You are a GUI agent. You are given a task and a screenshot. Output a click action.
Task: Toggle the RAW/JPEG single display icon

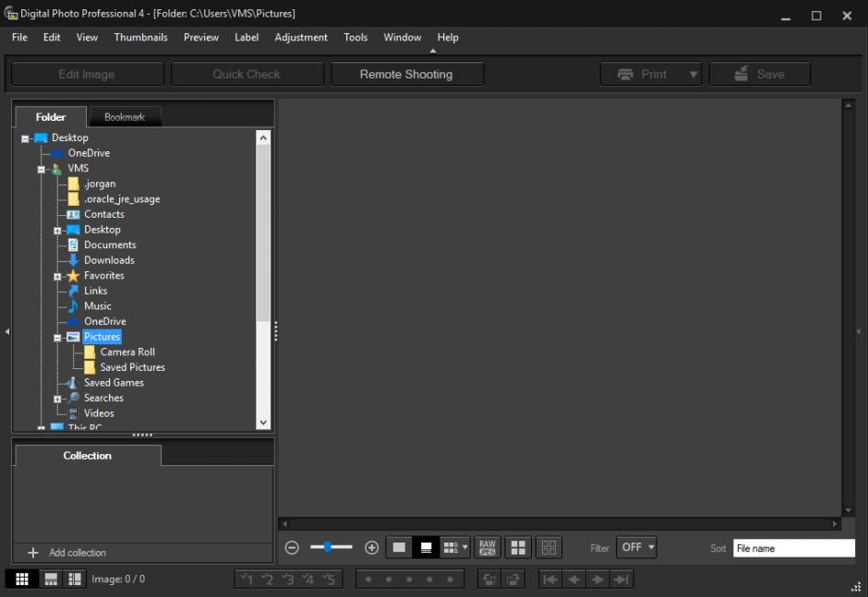[x=488, y=548]
